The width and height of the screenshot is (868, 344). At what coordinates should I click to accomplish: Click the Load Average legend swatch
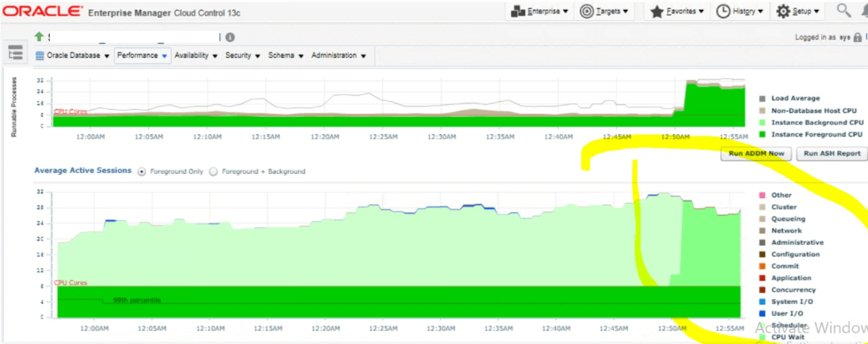pyautogui.click(x=762, y=98)
